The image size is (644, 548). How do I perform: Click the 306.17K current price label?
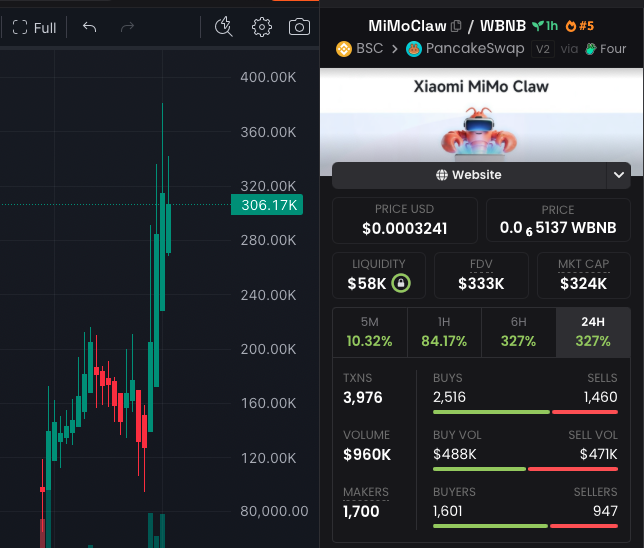(x=267, y=205)
